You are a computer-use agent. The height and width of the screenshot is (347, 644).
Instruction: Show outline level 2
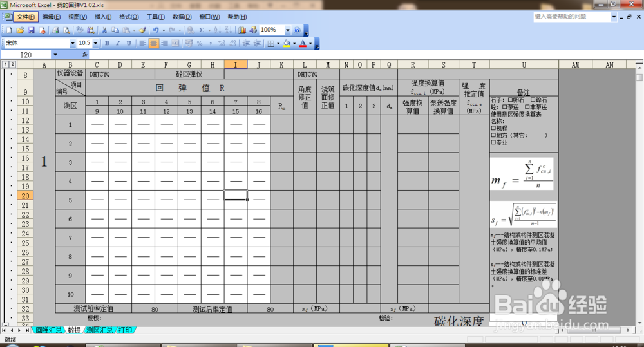click(x=13, y=64)
